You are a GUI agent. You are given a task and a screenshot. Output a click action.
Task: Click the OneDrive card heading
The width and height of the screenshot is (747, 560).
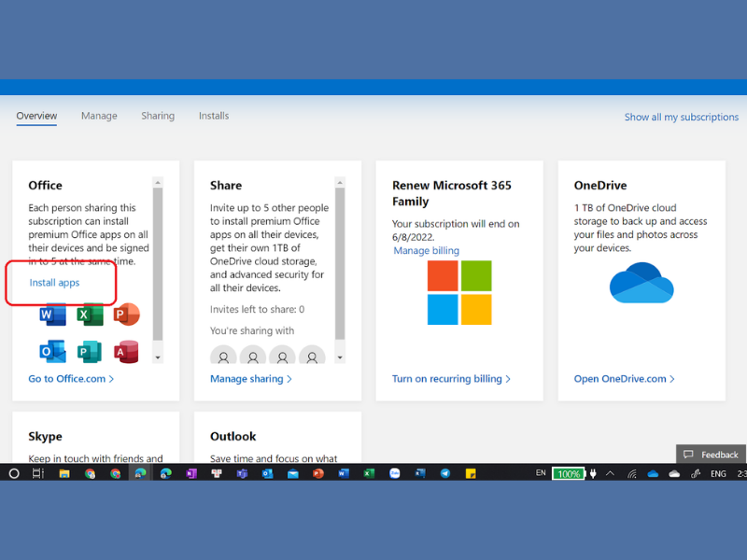point(600,185)
